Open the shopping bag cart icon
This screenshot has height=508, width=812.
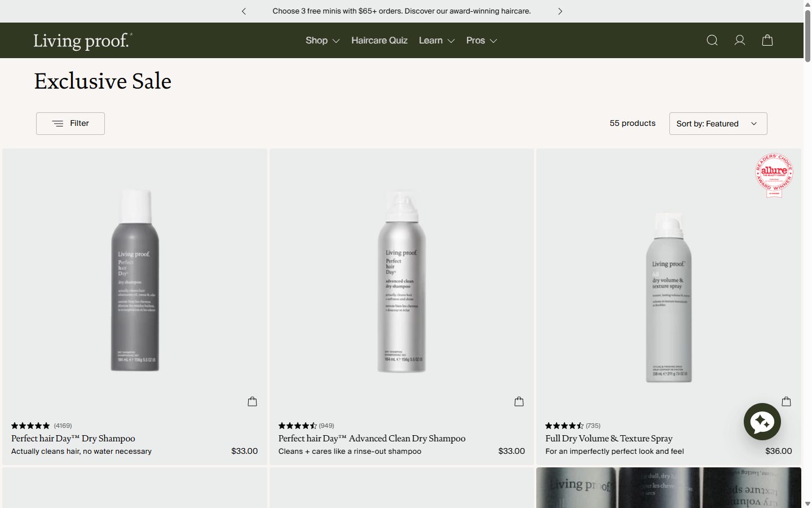pyautogui.click(x=767, y=40)
